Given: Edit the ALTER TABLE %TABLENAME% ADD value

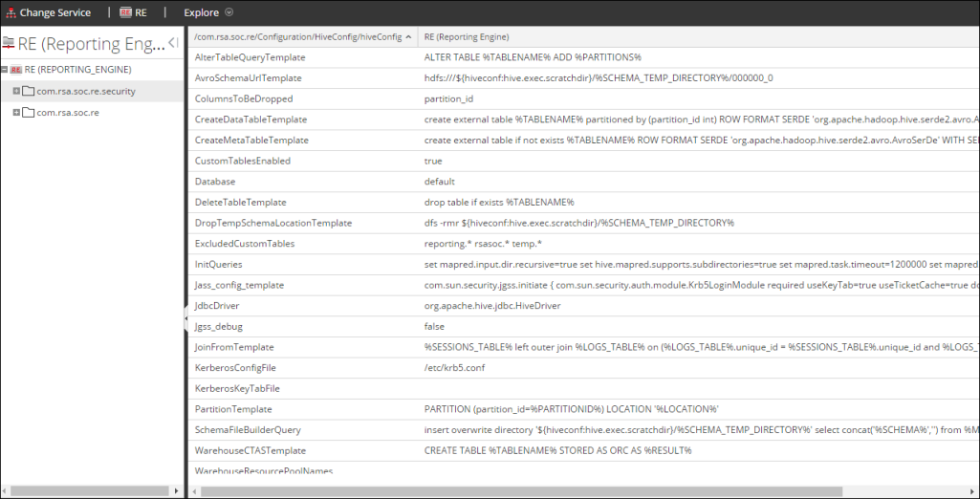Looking at the screenshot, I should 534,56.
